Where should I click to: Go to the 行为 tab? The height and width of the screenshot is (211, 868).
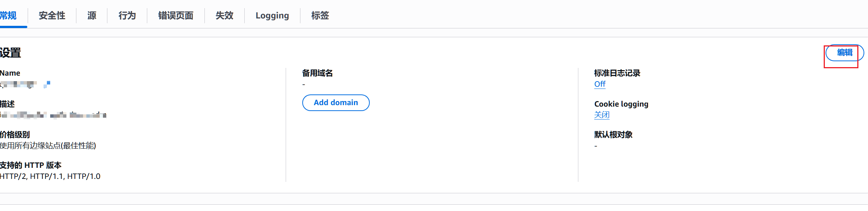(127, 15)
